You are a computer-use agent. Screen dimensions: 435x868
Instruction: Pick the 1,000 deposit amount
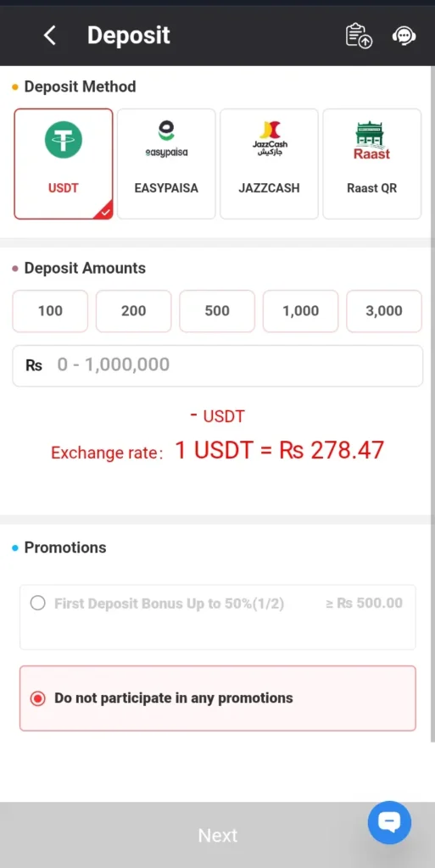tap(300, 311)
